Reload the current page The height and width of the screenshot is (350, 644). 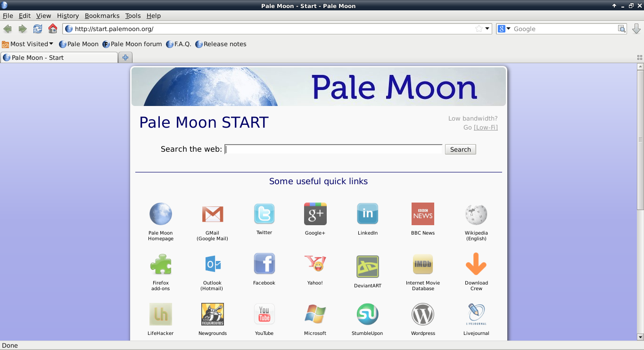(x=38, y=29)
